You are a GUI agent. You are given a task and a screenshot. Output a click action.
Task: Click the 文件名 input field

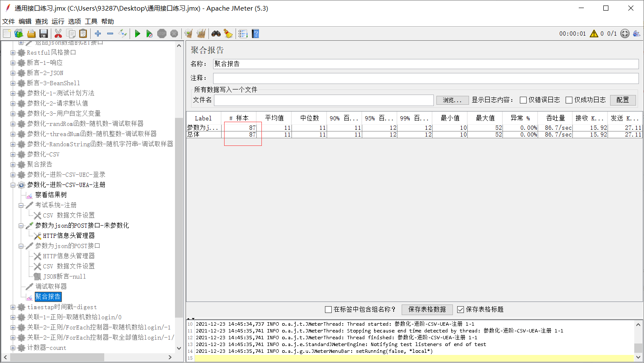click(324, 100)
